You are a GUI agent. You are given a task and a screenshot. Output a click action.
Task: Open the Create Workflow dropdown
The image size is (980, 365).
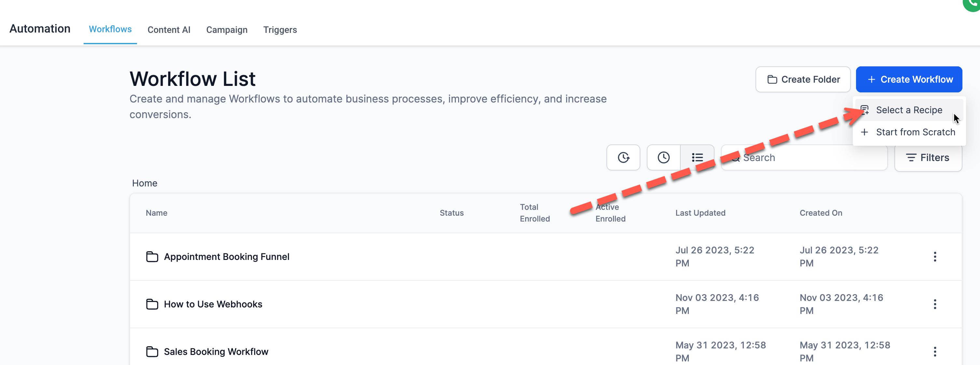coord(909,79)
